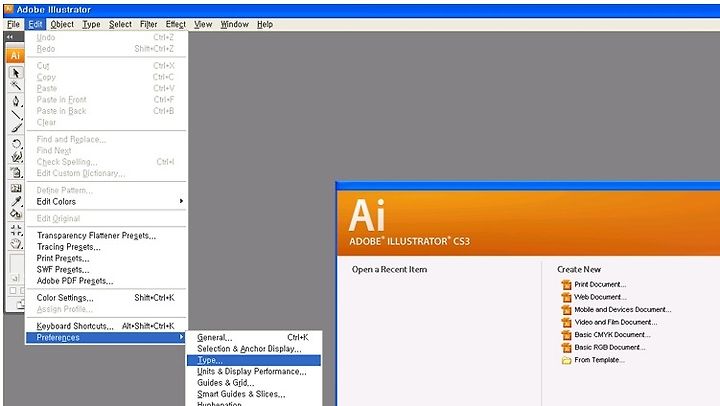Screen dimensions: 720x406
Task: Click the Ai logo on tools panel
Action: pos(15,56)
